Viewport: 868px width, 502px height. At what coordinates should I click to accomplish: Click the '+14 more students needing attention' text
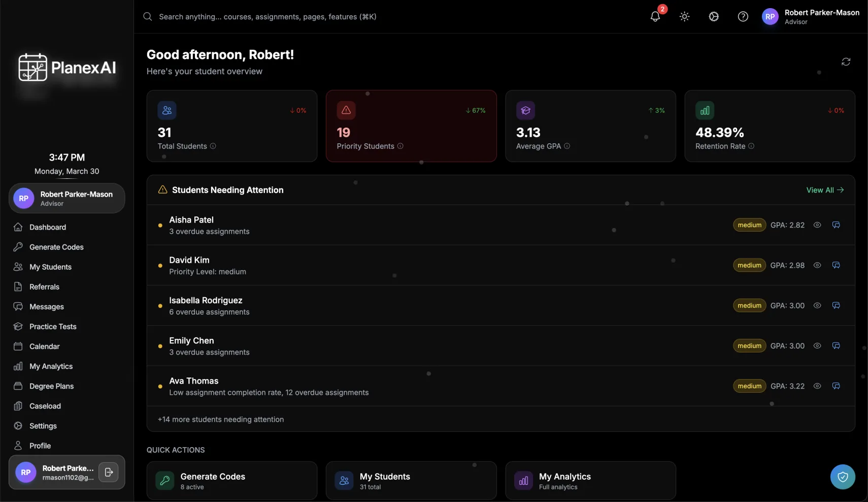click(221, 419)
